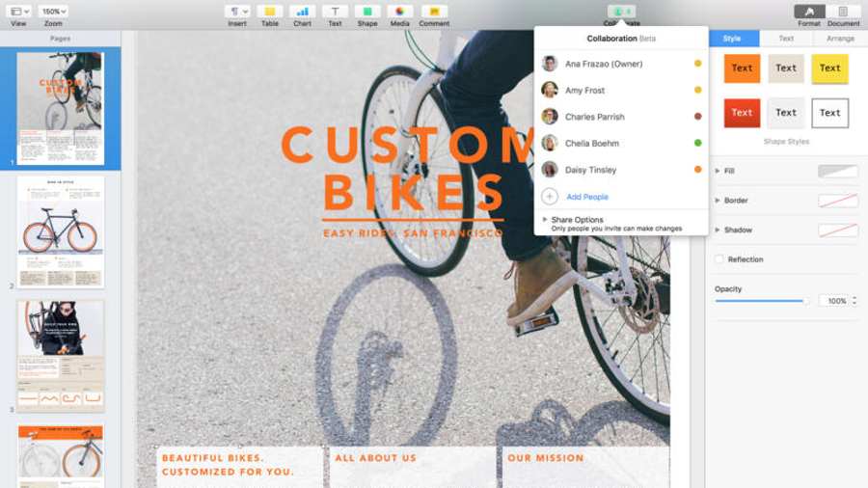The height and width of the screenshot is (488, 868).
Task: Open the View menu button
Action: 19,11
